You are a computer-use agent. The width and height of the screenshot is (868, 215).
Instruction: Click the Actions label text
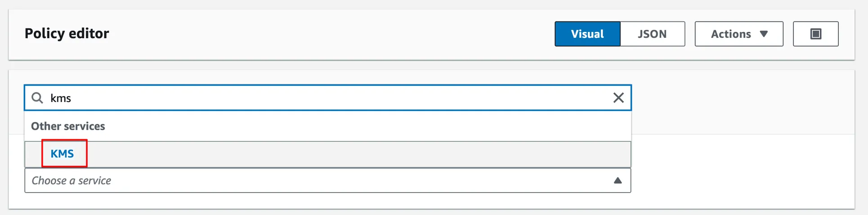731,34
